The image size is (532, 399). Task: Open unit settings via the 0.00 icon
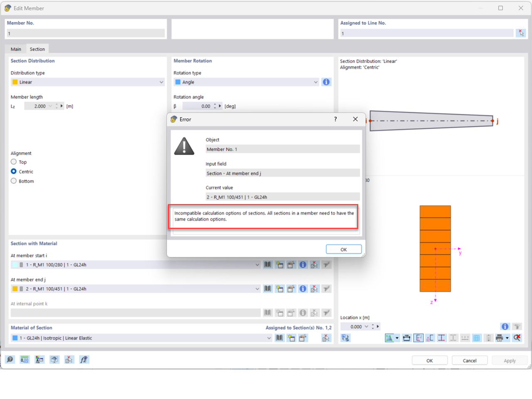coord(25,360)
